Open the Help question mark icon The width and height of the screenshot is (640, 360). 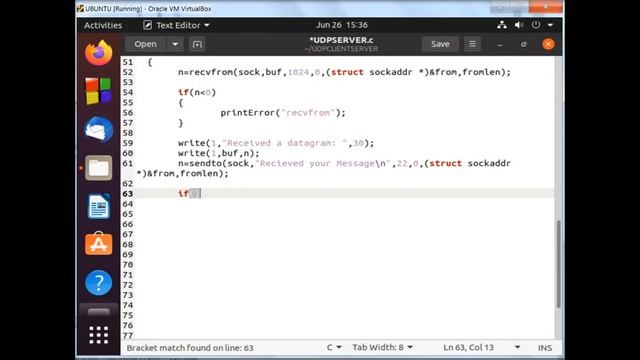(x=98, y=282)
